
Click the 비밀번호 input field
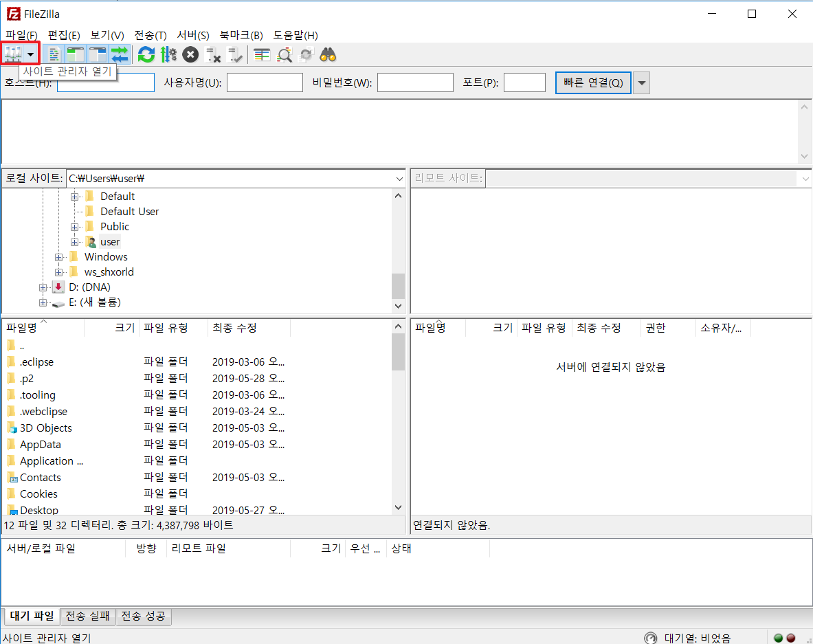415,82
